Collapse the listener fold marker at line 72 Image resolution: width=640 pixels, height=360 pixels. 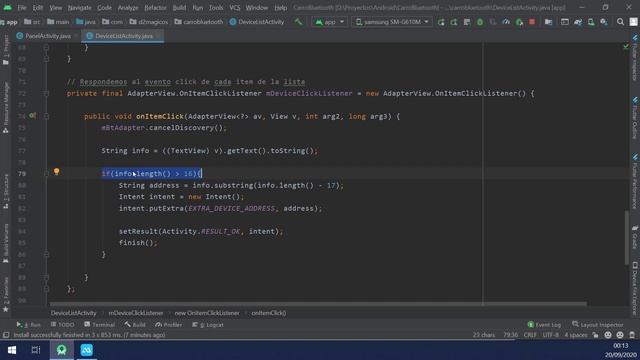tap(46, 93)
